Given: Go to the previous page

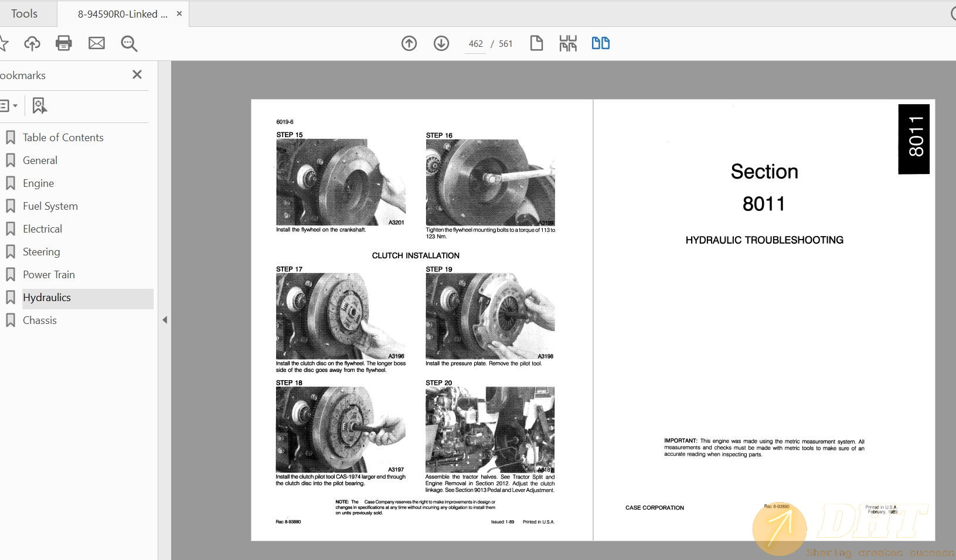Looking at the screenshot, I should (410, 43).
